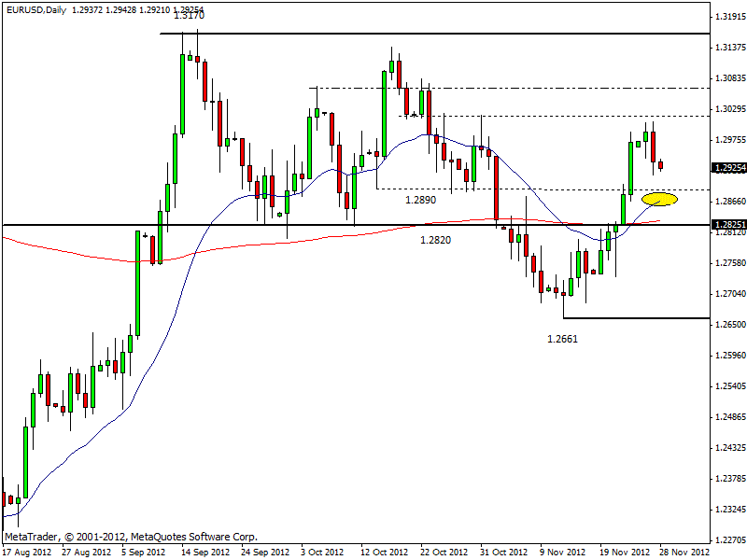Select the 1.28251 horizontal line price tag

[x=728, y=225]
